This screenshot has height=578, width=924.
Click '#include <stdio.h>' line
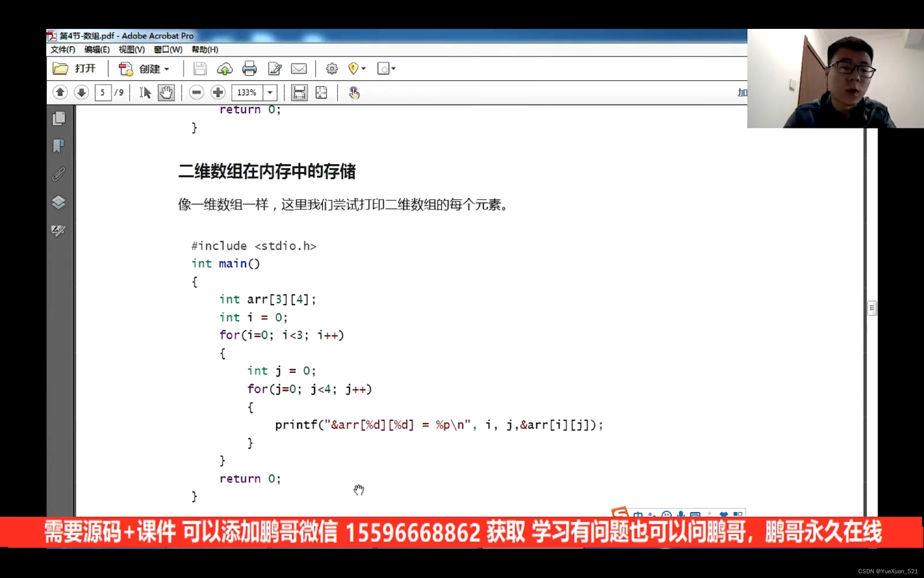click(x=254, y=246)
